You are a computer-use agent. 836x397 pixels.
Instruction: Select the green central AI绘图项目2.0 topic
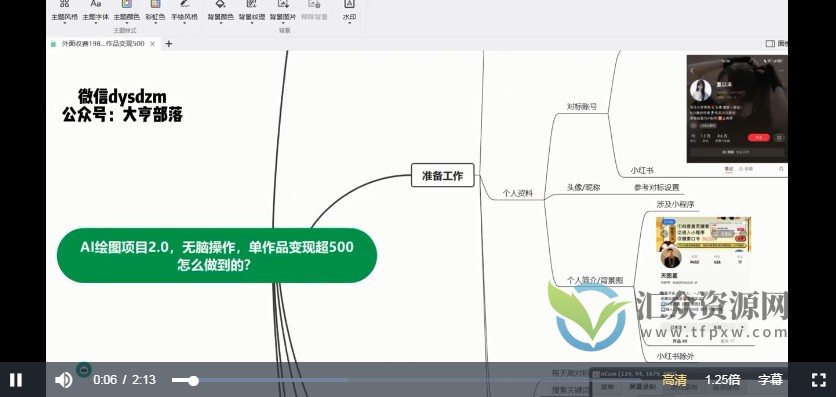(217, 255)
